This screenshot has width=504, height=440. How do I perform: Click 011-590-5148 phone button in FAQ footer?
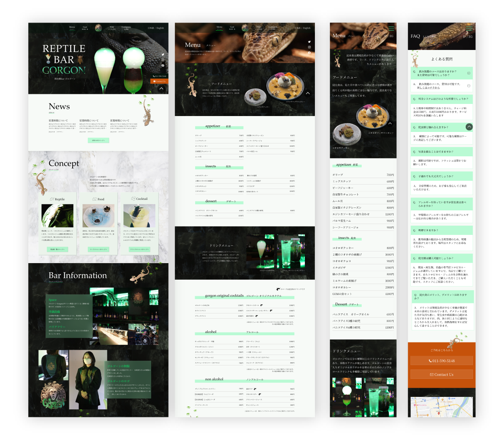(442, 361)
